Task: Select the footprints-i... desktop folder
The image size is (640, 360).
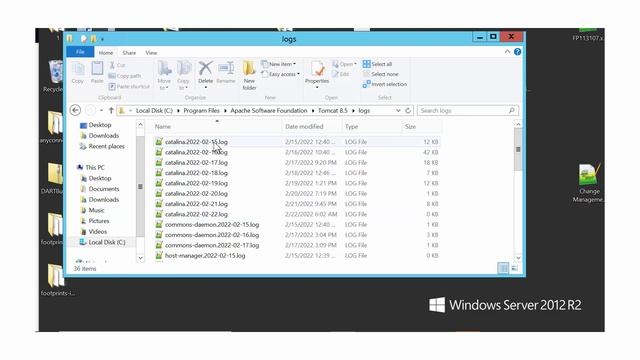Action: (56, 280)
